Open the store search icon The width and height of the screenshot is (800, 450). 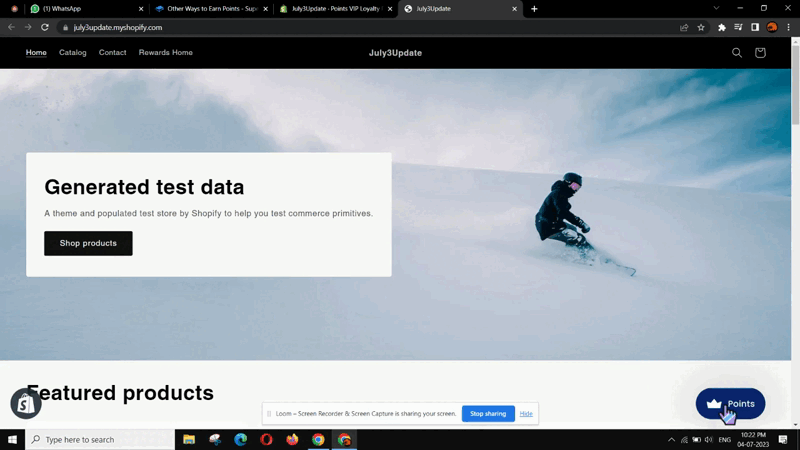point(737,53)
